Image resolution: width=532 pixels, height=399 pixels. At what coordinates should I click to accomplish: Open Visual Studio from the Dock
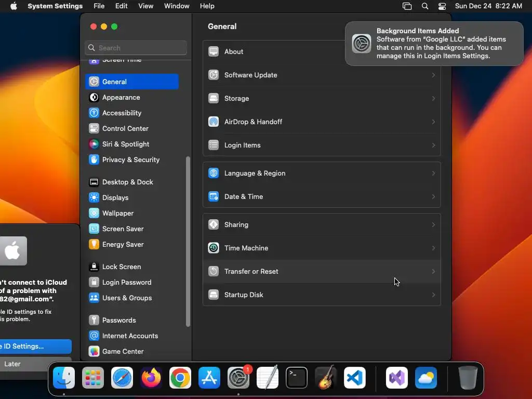[x=397, y=378]
